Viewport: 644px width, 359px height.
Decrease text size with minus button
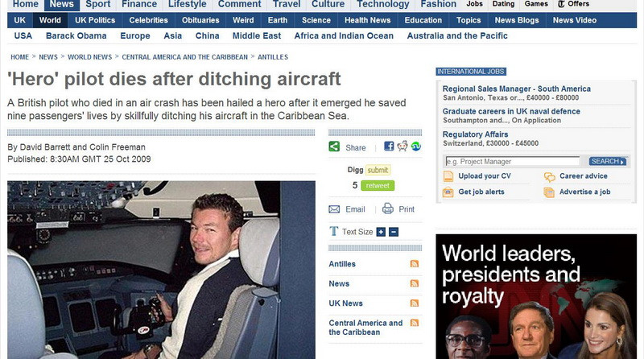point(394,232)
